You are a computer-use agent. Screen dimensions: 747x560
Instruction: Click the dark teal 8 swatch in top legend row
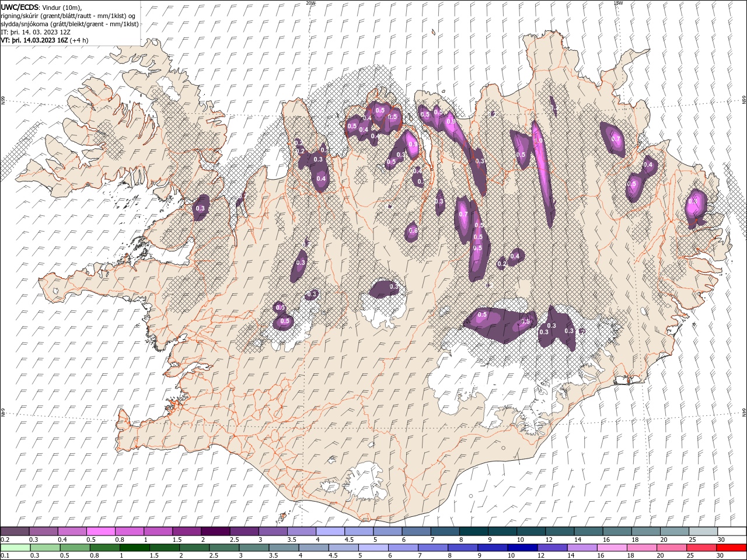click(x=473, y=531)
